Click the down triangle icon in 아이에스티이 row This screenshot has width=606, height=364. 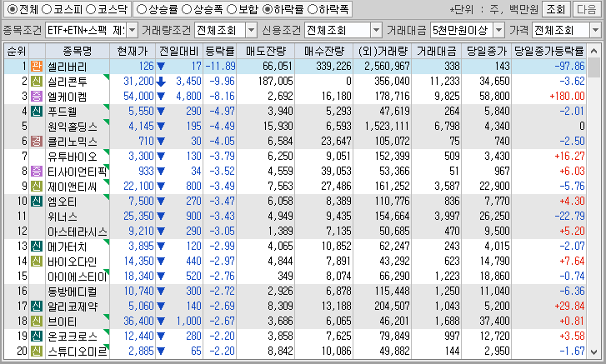pos(161,276)
